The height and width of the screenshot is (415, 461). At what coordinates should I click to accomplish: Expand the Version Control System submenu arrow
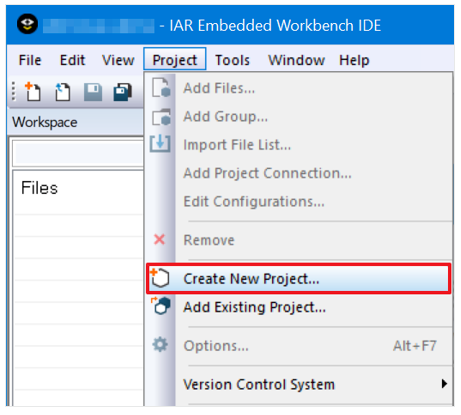pyautogui.click(x=444, y=384)
